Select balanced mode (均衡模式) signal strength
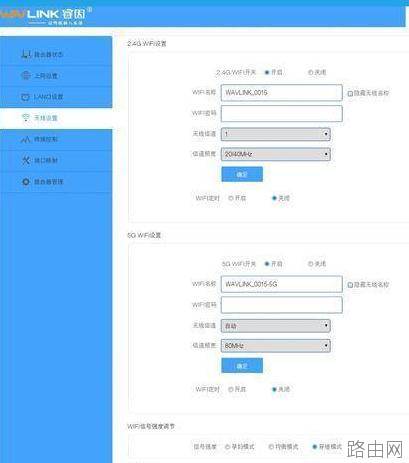The height and width of the screenshot is (463, 409). [x=271, y=447]
